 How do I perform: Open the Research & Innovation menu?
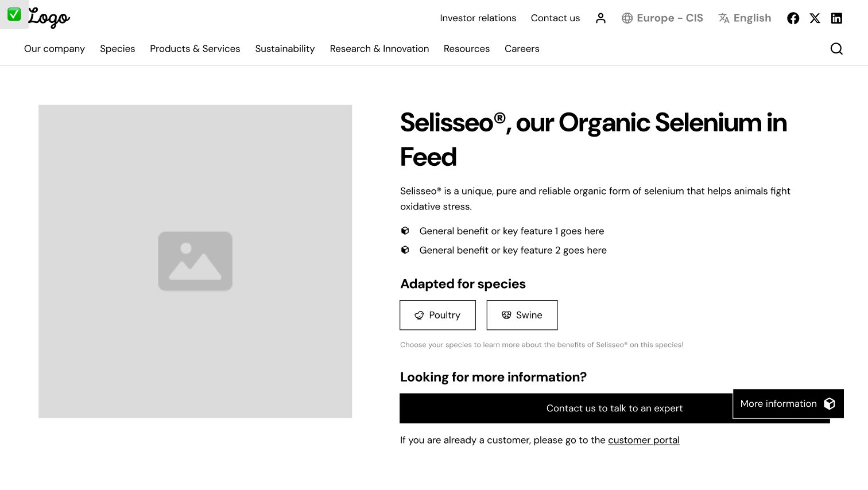point(379,49)
